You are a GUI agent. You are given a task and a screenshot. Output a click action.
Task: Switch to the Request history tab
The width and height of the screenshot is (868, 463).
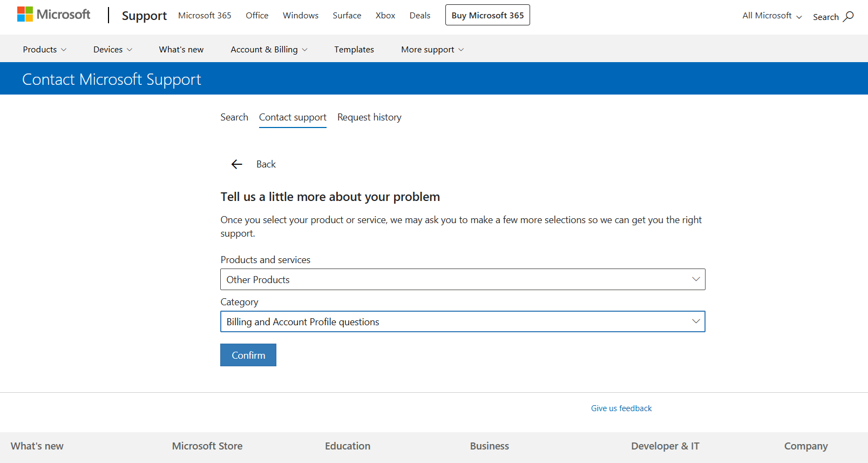coord(369,117)
